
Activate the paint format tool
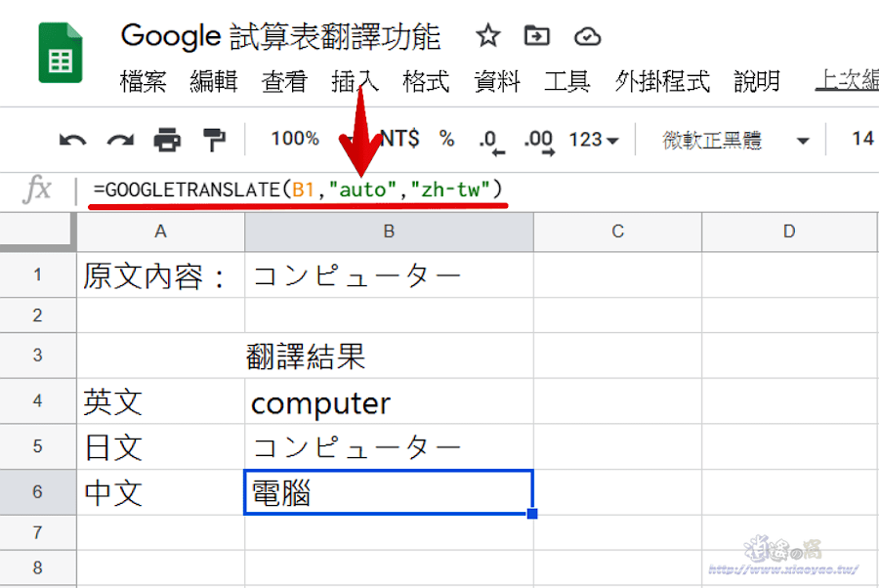tap(214, 140)
